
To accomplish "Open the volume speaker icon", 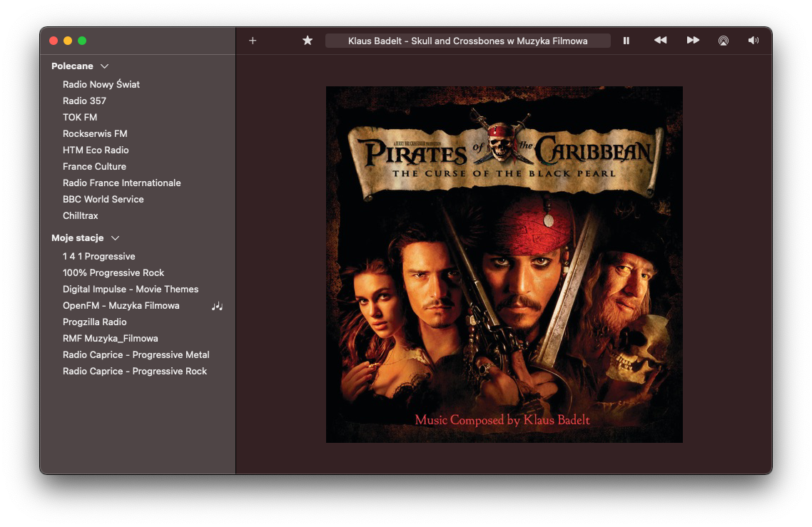I will [753, 41].
